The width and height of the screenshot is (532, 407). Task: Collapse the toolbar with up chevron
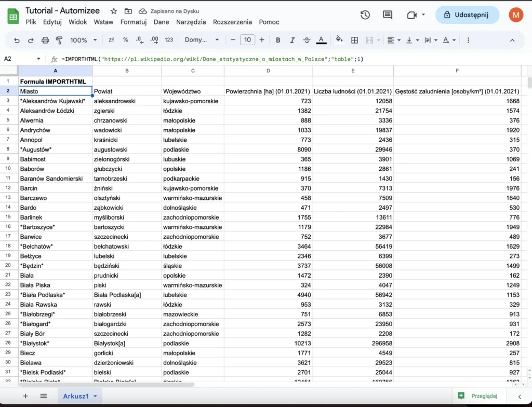pyautogui.click(x=512, y=40)
